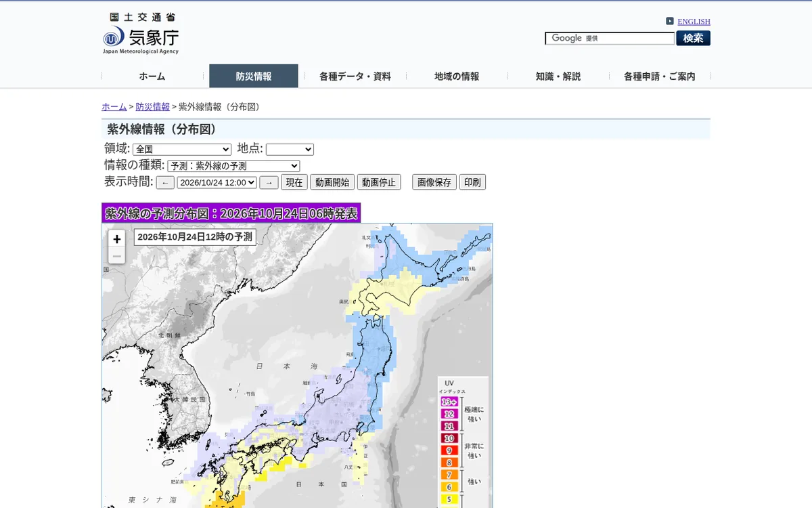Open the 各種申請・ご案内 navigation tab
Viewport: 812px width, 508px height.
pyautogui.click(x=660, y=77)
